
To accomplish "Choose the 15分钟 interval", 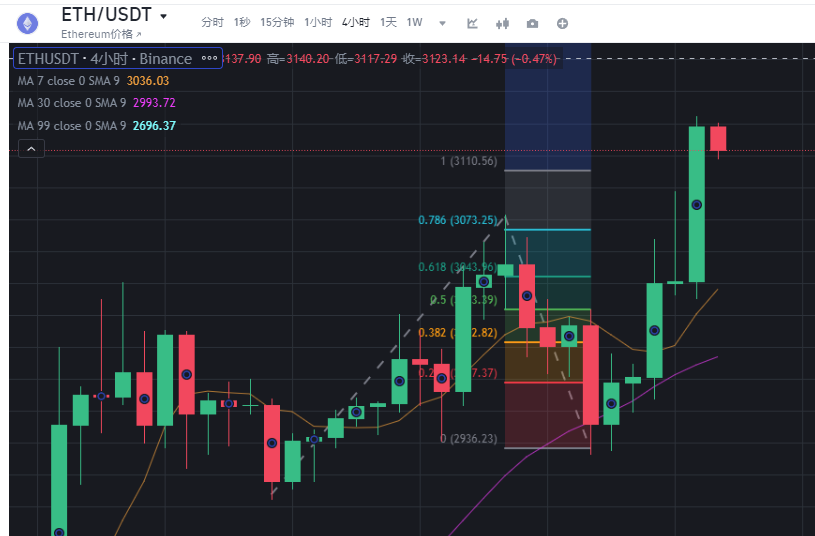I will coord(277,22).
